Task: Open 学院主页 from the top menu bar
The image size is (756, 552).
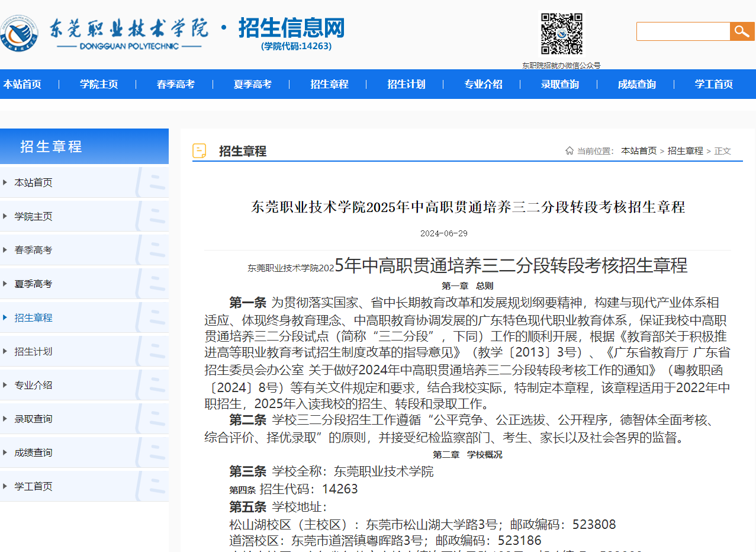Action: coord(98,84)
